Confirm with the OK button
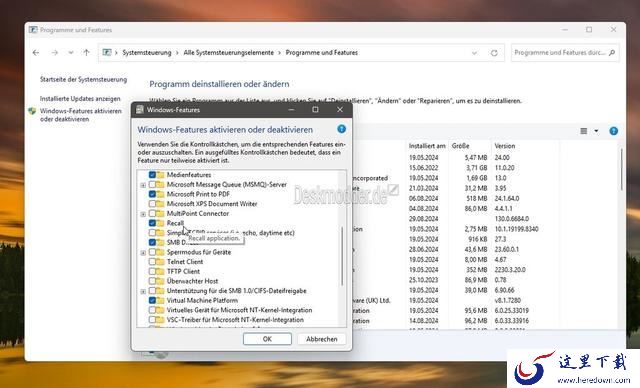 (x=267, y=339)
